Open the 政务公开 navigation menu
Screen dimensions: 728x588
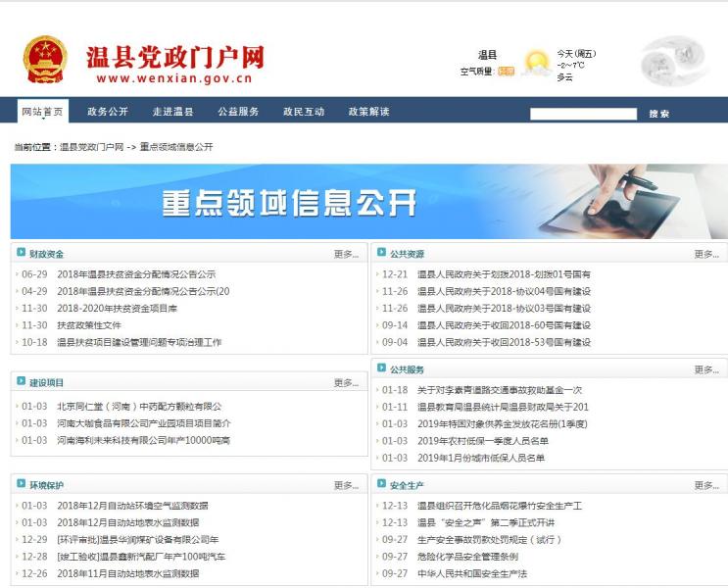click(x=108, y=112)
